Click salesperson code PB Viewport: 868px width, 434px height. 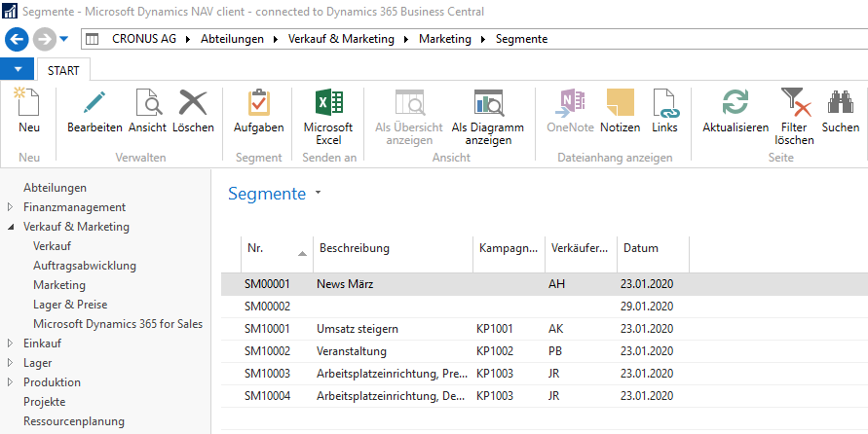pyautogui.click(x=555, y=351)
